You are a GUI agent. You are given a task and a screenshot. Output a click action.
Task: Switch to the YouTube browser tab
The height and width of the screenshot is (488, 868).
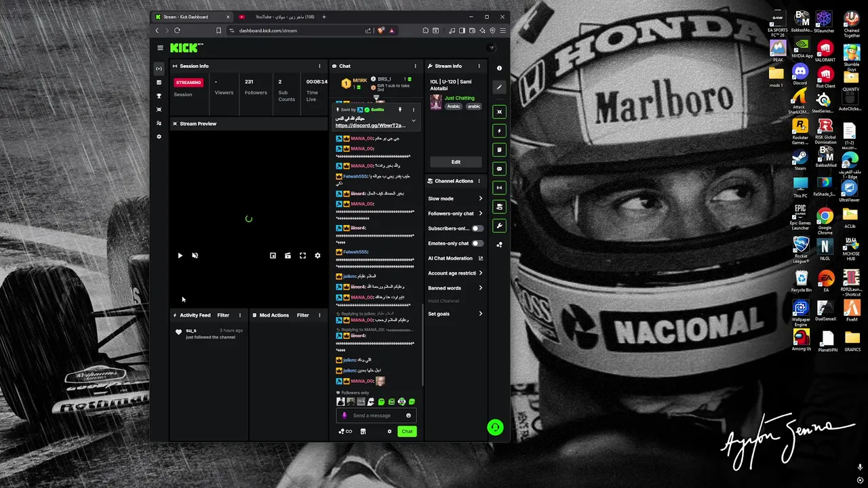click(279, 16)
